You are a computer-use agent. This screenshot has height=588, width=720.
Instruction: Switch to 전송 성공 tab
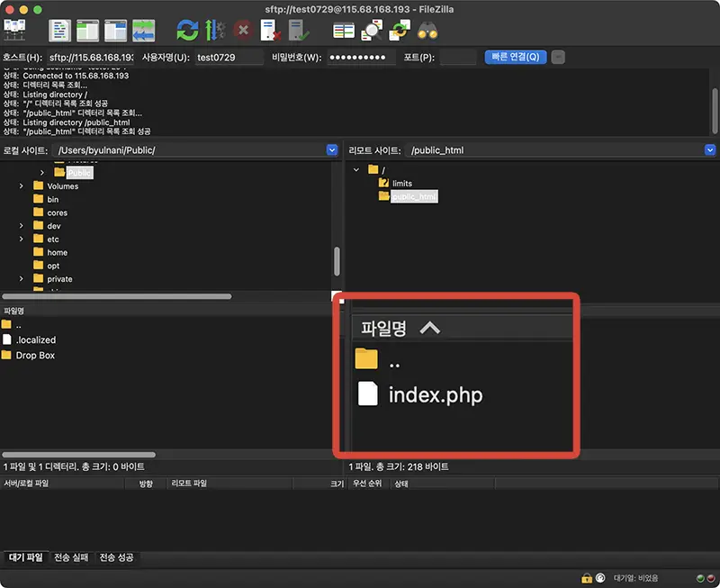(117, 557)
